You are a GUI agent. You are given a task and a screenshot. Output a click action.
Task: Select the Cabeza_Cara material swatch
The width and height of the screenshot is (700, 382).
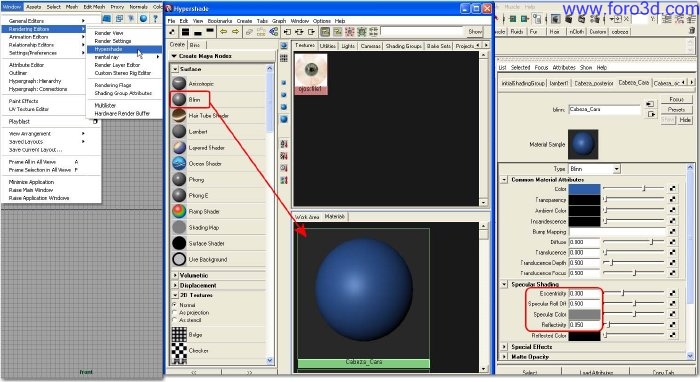[364, 299]
